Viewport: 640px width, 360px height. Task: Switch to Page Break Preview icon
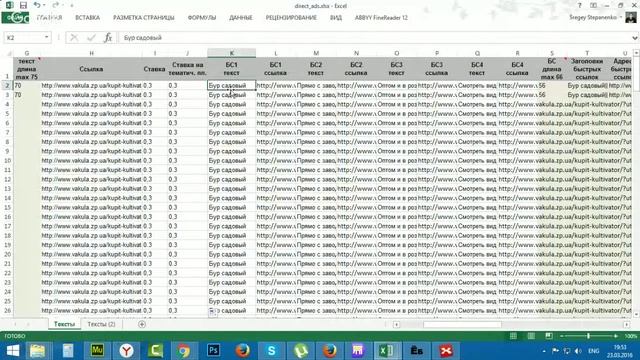click(x=549, y=336)
